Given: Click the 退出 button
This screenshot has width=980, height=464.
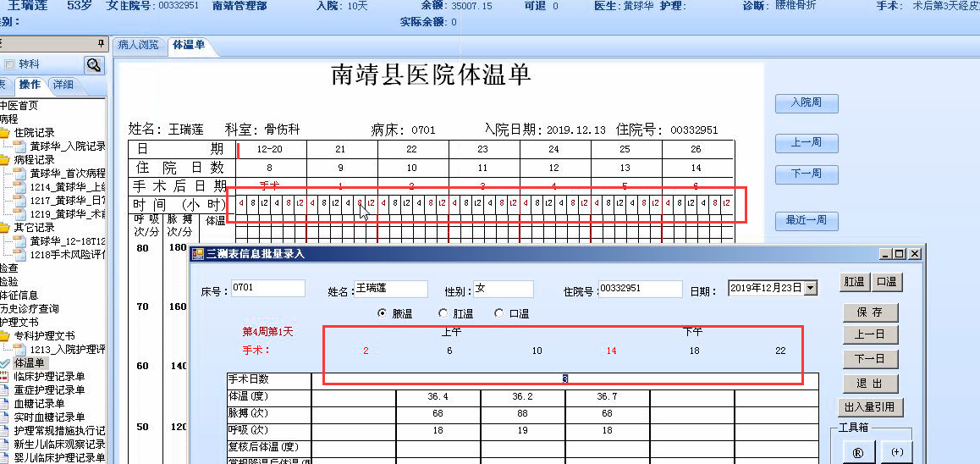Looking at the screenshot, I should [x=870, y=384].
